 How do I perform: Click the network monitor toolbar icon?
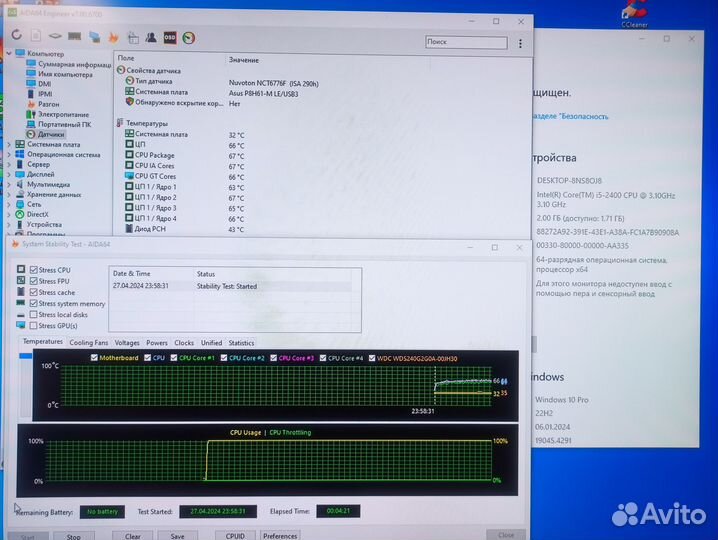coord(94,37)
